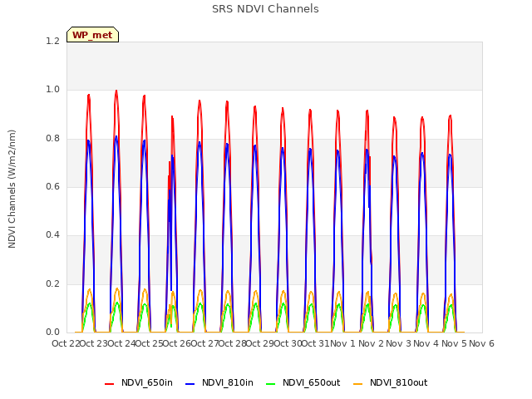
Task: Click the NDVI Channels (W/m2/nm) y-axis label
Action: pos(12,189)
